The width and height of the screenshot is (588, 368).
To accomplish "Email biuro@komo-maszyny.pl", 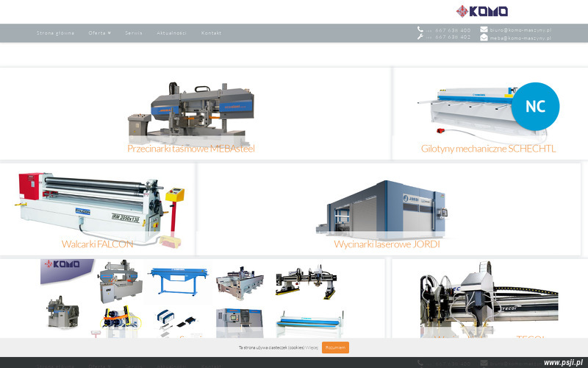I will (520, 30).
